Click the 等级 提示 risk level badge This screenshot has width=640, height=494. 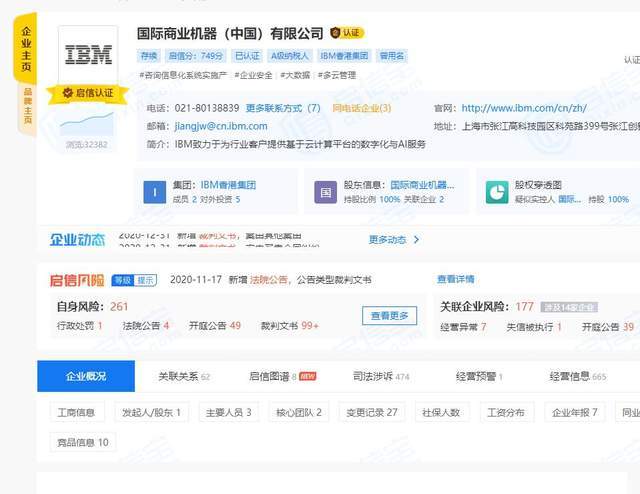point(134,280)
